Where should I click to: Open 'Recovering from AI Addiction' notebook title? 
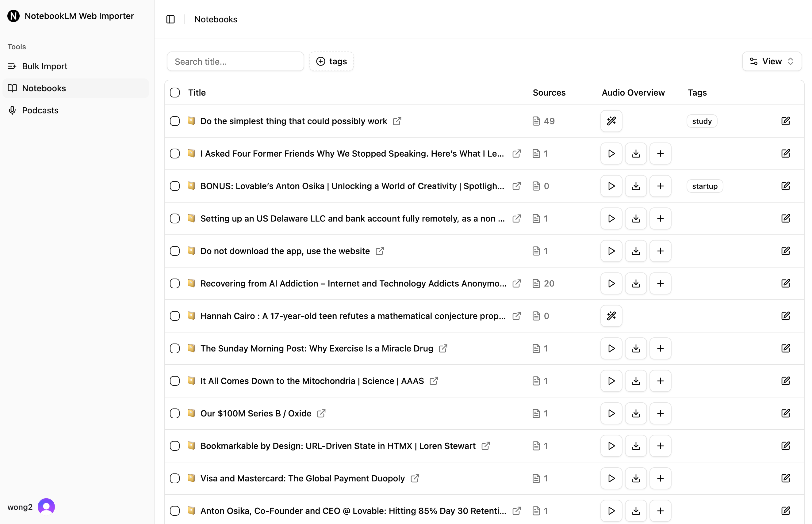pyautogui.click(x=353, y=283)
